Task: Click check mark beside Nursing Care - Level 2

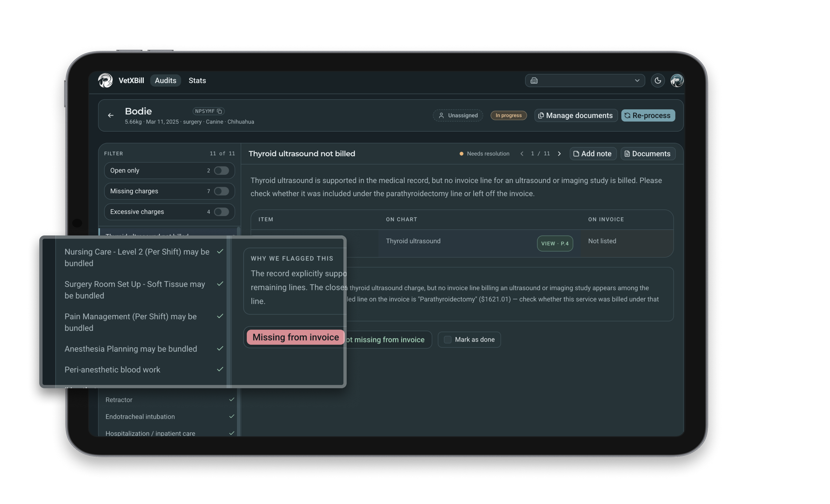Action: coord(220,251)
